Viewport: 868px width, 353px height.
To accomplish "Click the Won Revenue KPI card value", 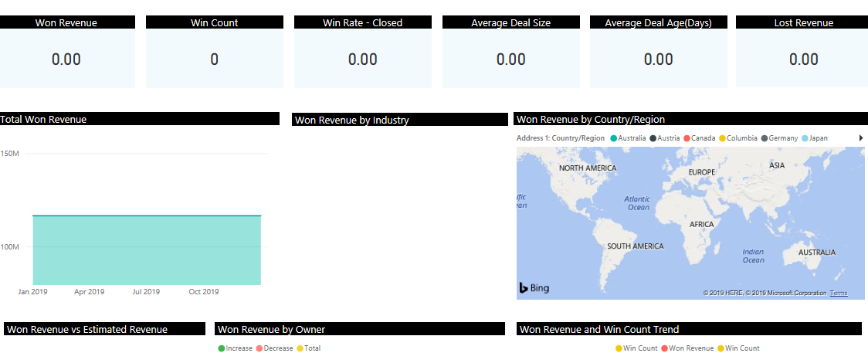I will point(66,59).
